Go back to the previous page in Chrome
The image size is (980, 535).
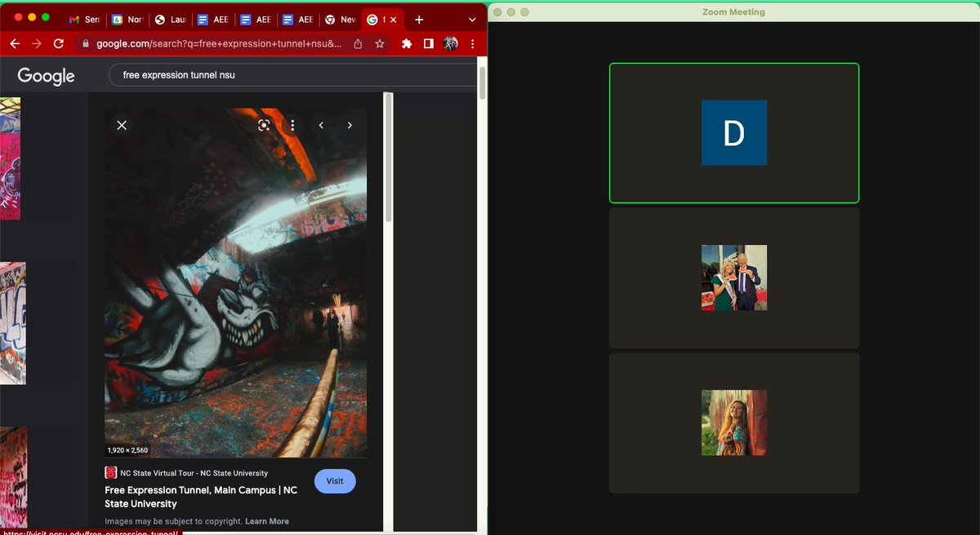pos(15,44)
